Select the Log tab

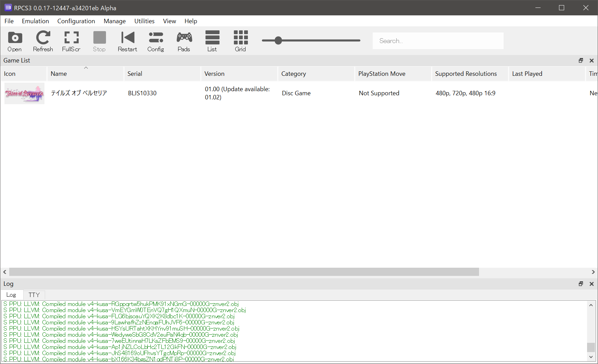click(11, 295)
